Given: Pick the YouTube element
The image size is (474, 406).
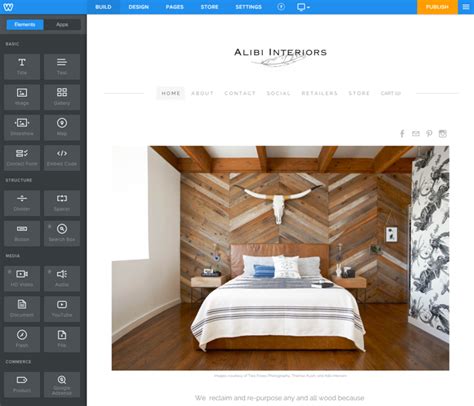Looking at the screenshot, I should (x=62, y=309).
